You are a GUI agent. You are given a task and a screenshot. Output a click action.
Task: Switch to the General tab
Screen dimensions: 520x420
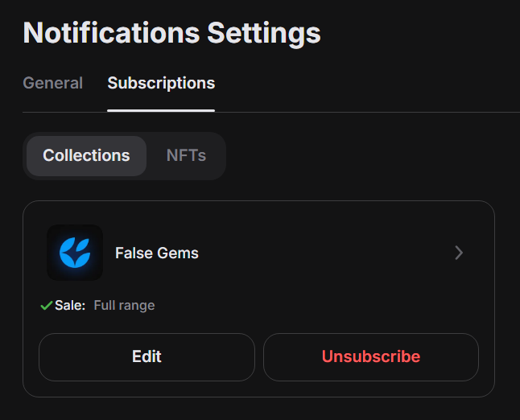(x=52, y=83)
